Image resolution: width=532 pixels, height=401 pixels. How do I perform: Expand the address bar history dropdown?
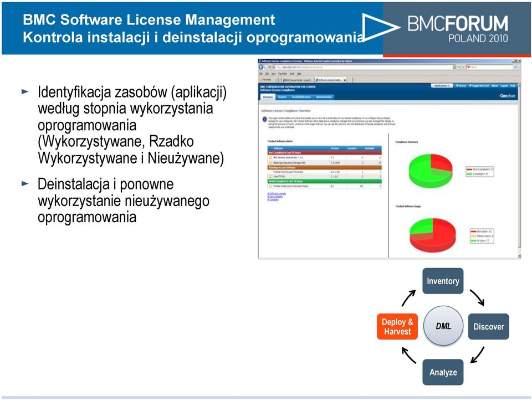pyautogui.click(x=454, y=68)
